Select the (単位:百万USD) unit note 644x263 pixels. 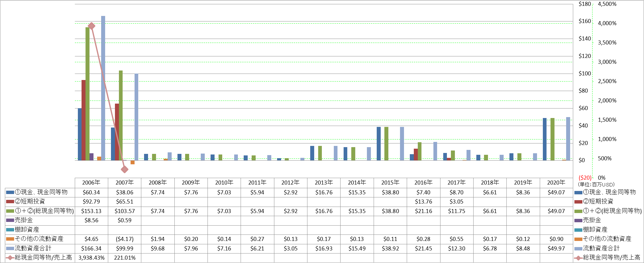pyautogui.click(x=596, y=185)
